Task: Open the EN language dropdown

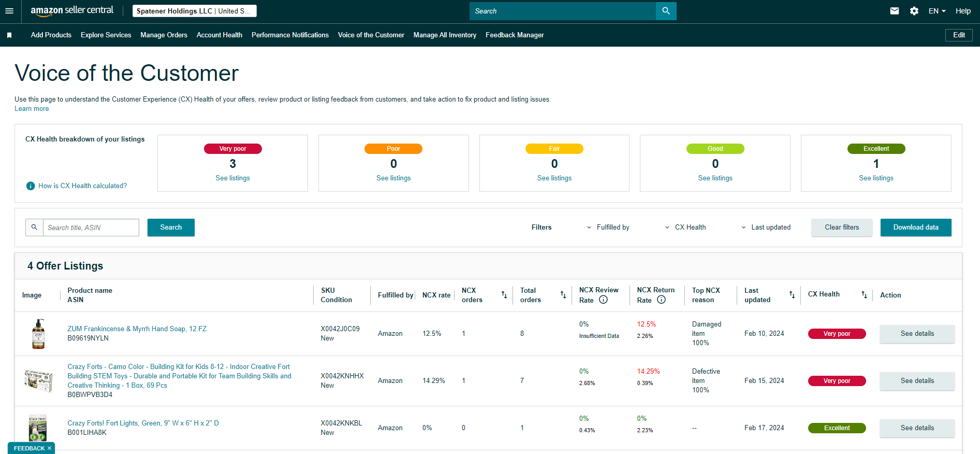Action: click(937, 11)
